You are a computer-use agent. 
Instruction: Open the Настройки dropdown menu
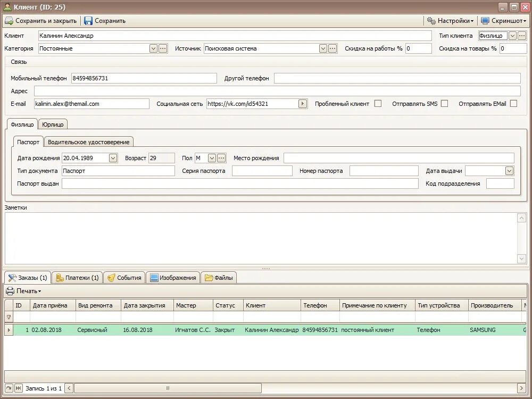[451, 21]
